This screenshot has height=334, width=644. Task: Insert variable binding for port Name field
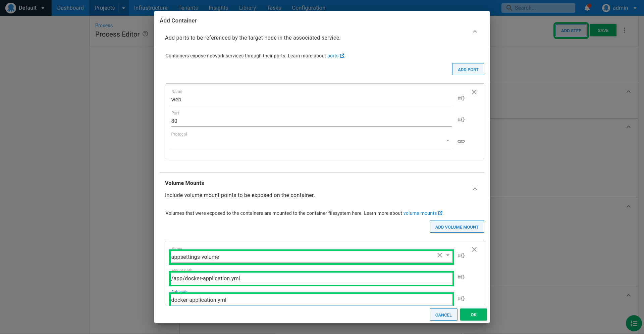(461, 98)
